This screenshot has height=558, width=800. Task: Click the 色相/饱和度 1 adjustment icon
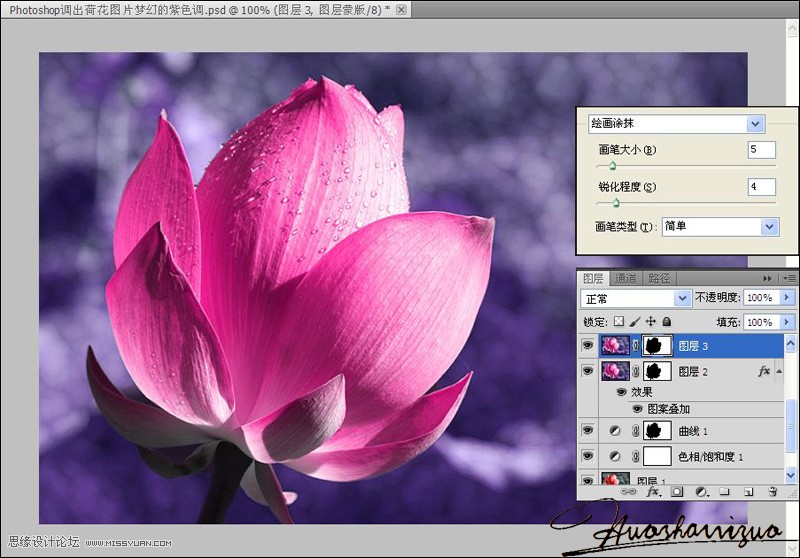(x=615, y=456)
